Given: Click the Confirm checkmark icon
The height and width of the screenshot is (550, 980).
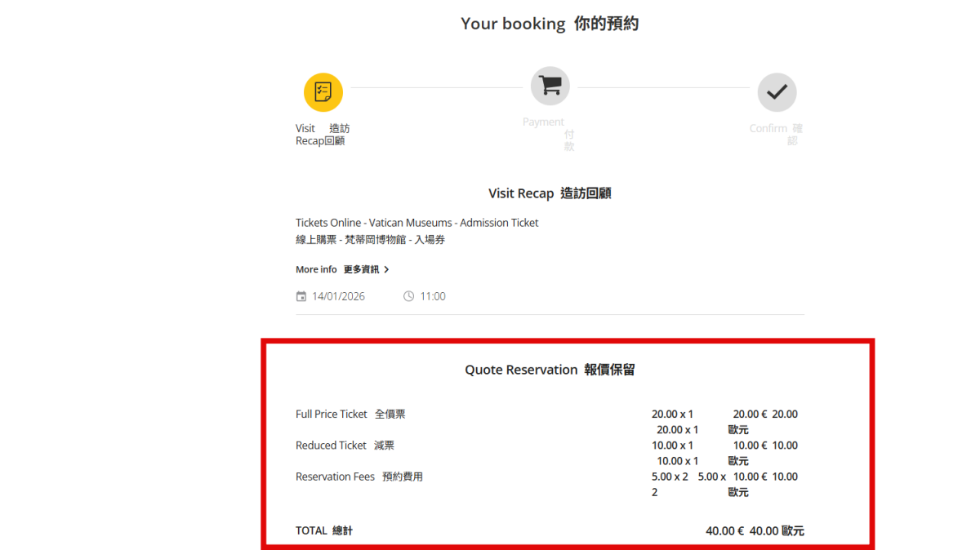Looking at the screenshot, I should pos(777,92).
